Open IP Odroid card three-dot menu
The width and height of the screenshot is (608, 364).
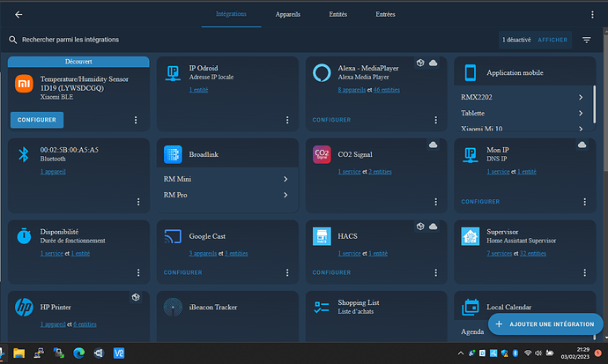coord(287,120)
